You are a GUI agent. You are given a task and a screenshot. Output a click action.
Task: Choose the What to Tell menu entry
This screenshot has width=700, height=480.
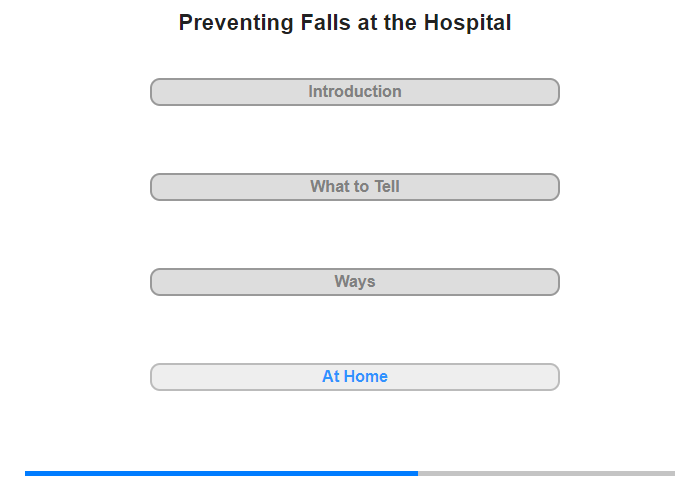pos(354,187)
